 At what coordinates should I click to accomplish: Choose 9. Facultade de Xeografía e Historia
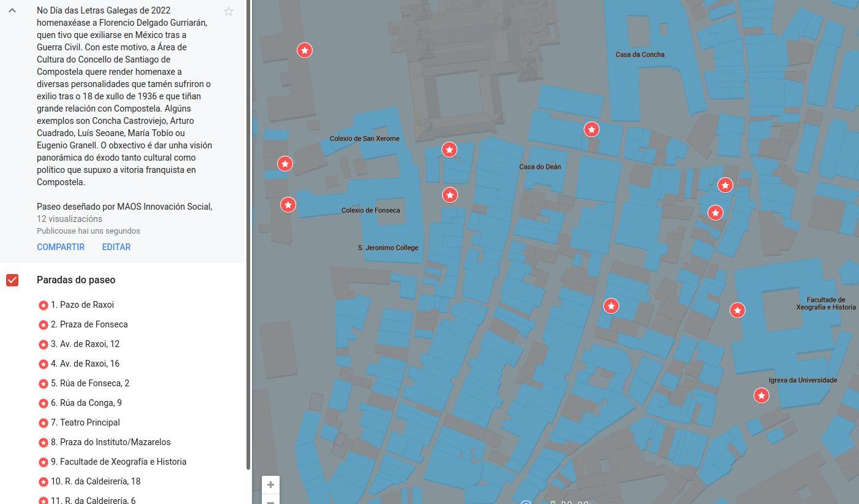(118, 462)
